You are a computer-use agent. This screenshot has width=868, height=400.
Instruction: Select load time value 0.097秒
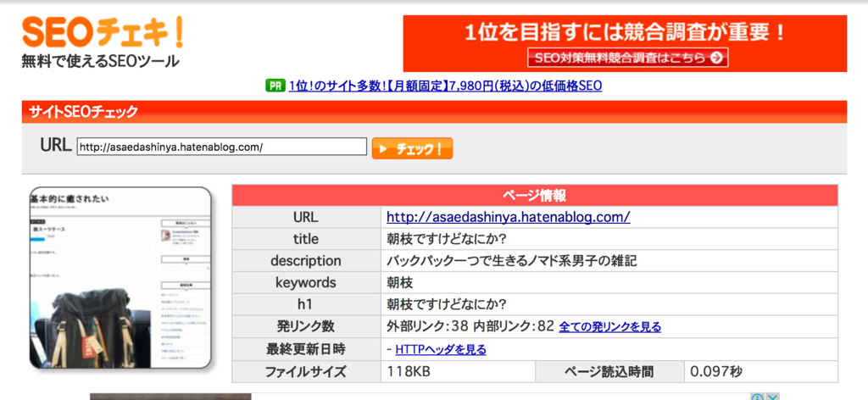tap(716, 371)
